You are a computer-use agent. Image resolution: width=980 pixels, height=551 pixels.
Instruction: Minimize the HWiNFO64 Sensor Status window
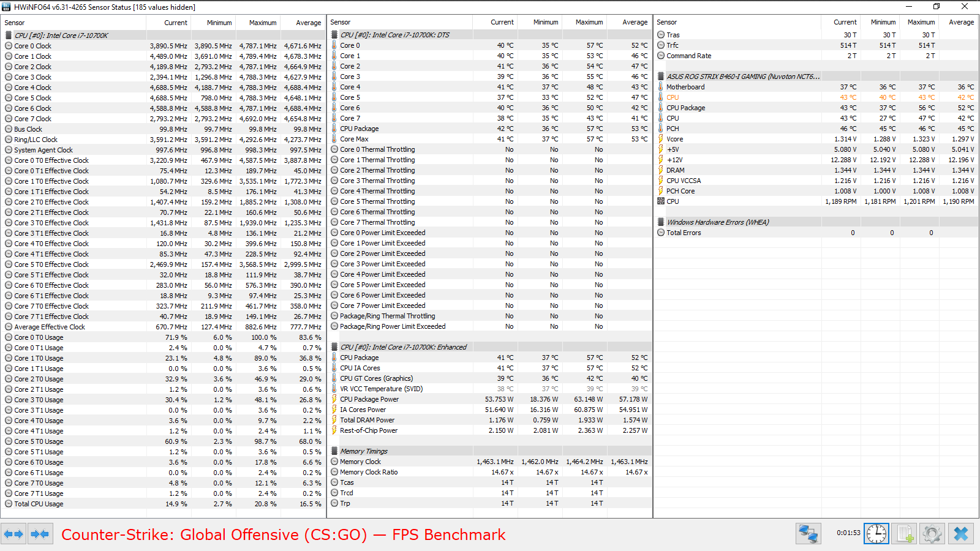[x=908, y=6]
